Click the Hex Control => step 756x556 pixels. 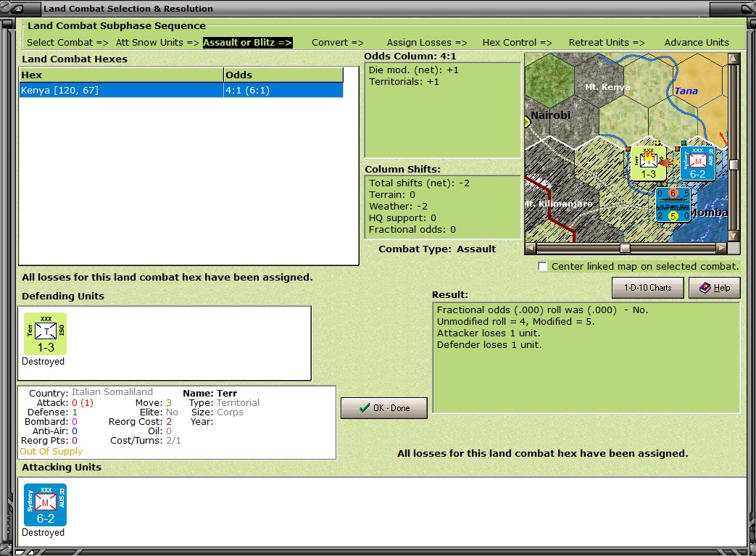click(517, 43)
